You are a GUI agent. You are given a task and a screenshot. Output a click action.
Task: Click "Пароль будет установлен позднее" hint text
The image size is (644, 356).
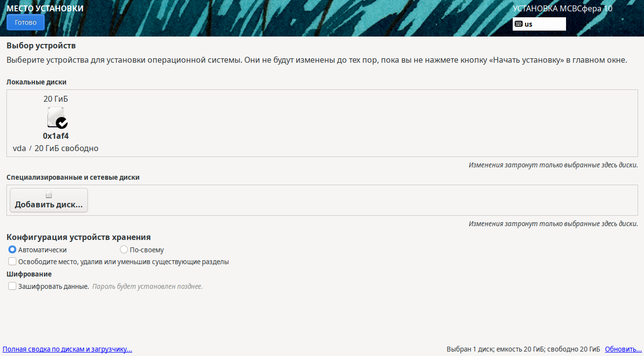148,286
